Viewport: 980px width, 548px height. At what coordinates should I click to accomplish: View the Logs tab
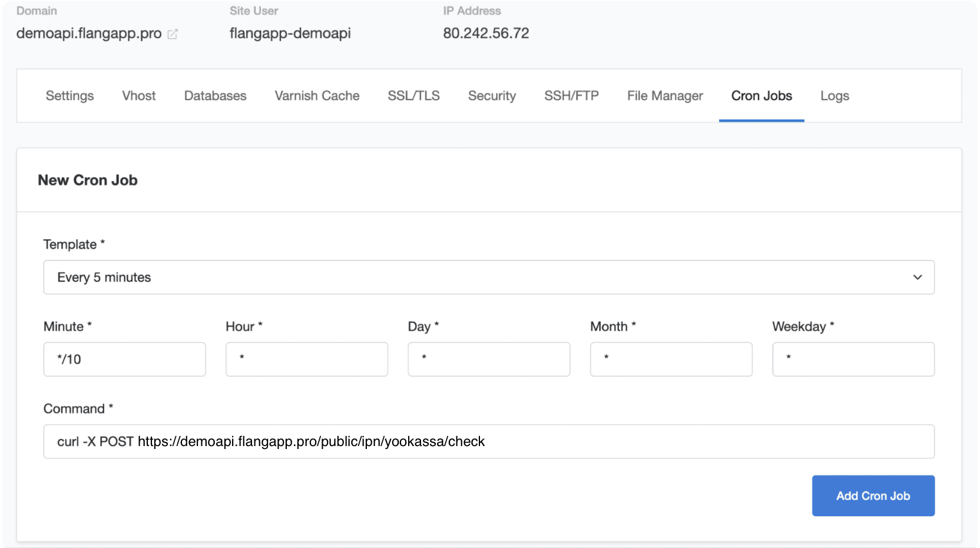835,96
